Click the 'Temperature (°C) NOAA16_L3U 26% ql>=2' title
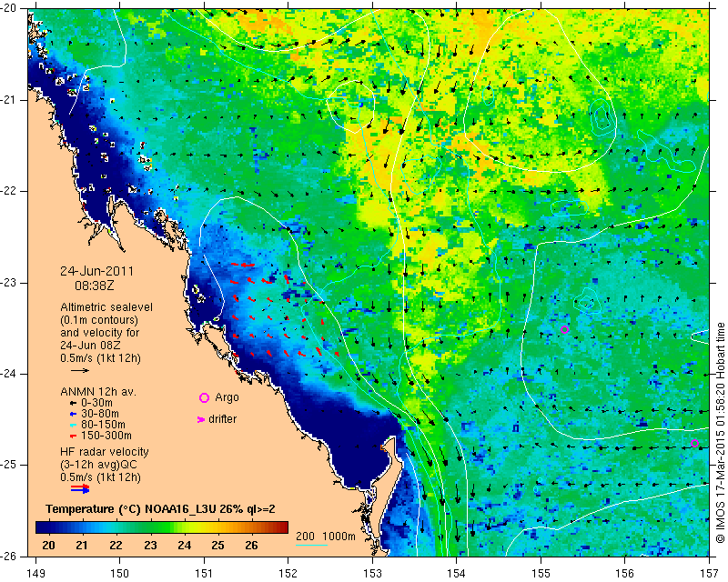The height and width of the screenshot is (582, 728). [160, 509]
